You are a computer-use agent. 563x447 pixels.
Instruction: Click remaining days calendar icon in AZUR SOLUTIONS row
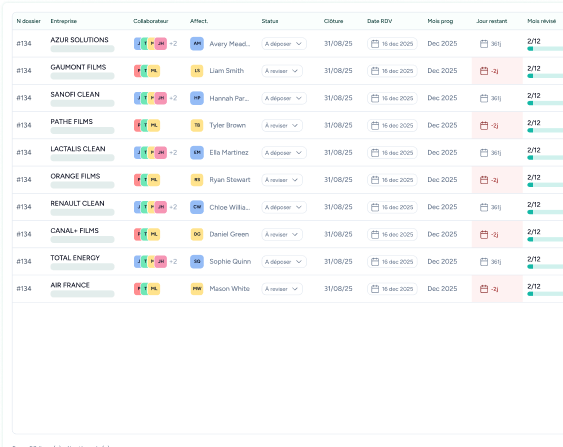pos(484,43)
